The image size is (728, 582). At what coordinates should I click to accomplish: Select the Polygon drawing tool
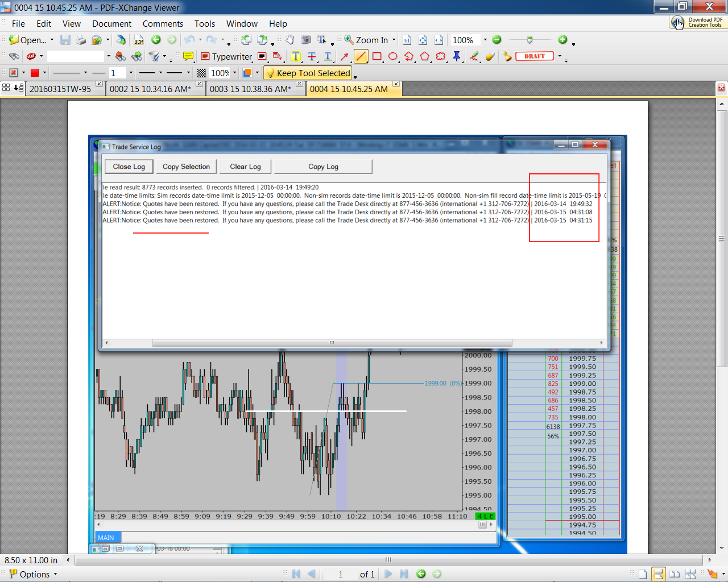(424, 56)
